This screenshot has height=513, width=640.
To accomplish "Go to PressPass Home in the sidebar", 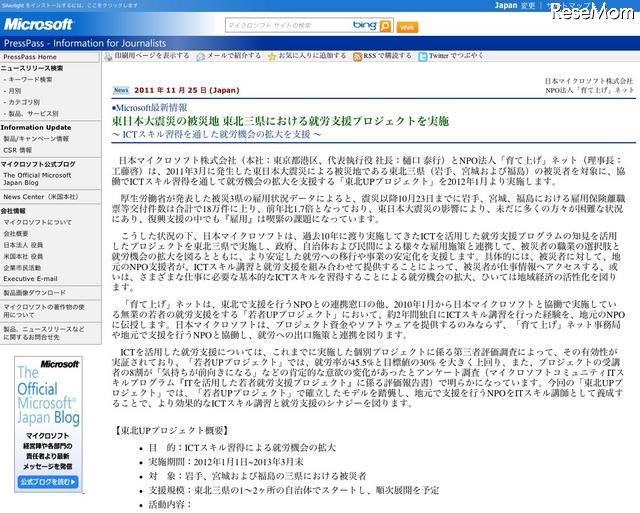I will (30, 57).
